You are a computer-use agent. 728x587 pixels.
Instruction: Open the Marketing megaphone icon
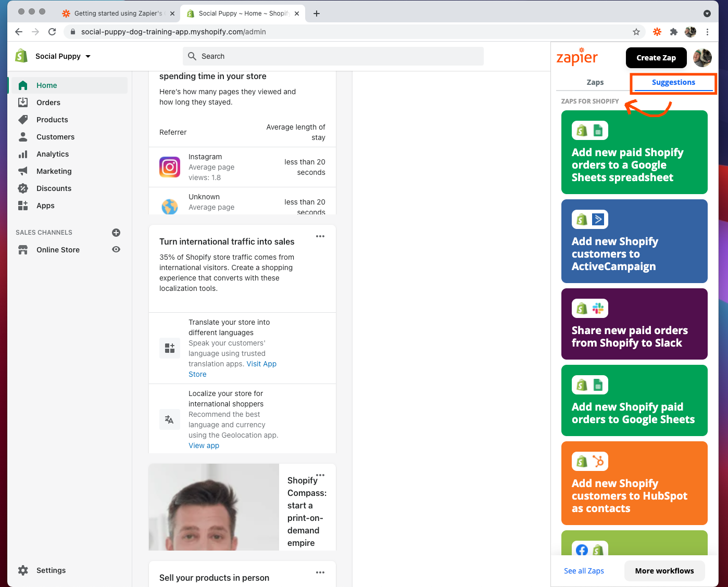tap(23, 171)
